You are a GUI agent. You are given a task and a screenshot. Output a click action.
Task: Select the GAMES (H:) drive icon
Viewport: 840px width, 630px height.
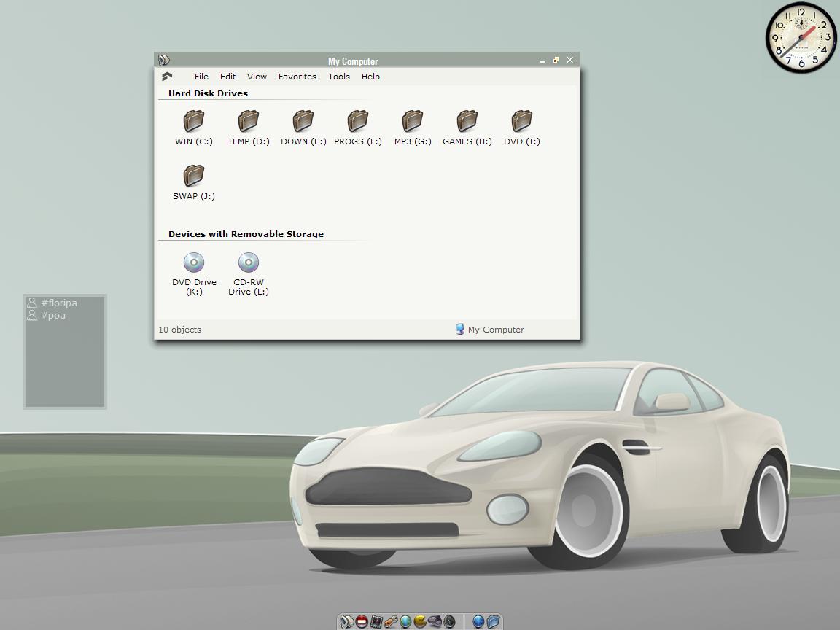coord(467,121)
